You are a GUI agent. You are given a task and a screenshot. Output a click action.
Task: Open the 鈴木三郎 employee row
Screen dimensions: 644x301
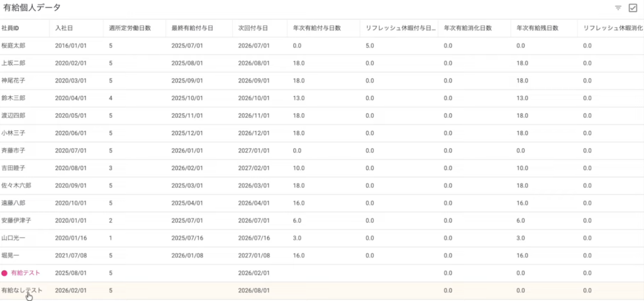coord(14,98)
